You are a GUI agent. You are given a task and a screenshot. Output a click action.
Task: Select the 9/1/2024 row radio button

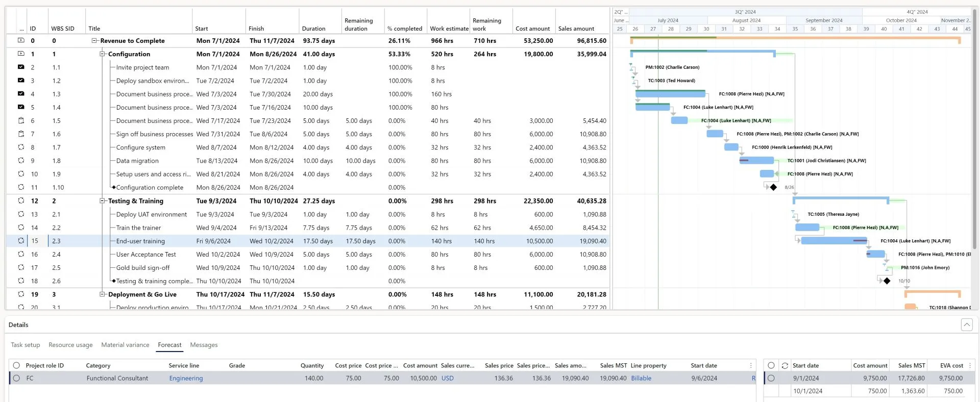[x=771, y=378]
